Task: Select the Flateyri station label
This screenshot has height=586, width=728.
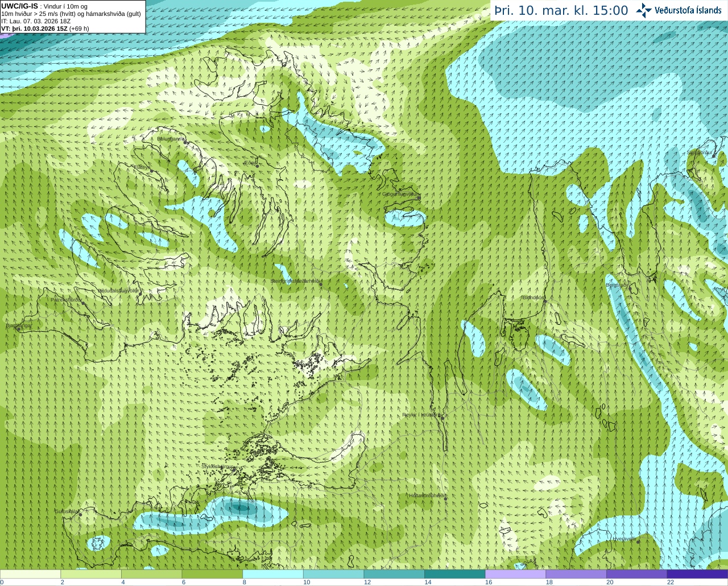Action: (141, 167)
